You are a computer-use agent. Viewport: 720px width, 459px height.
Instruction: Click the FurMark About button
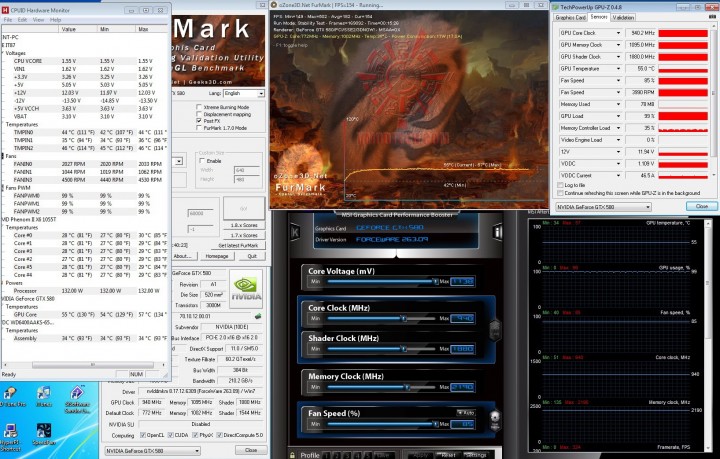pyautogui.click(x=183, y=256)
